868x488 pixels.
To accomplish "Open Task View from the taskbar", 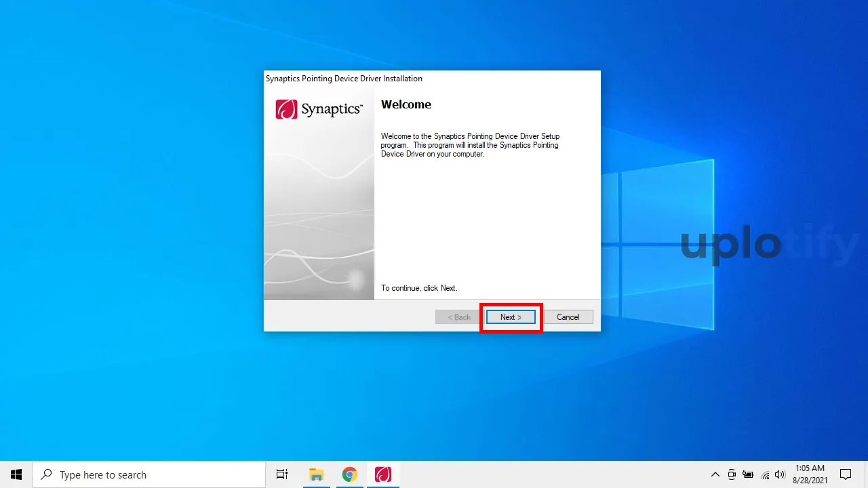I will coord(282,474).
